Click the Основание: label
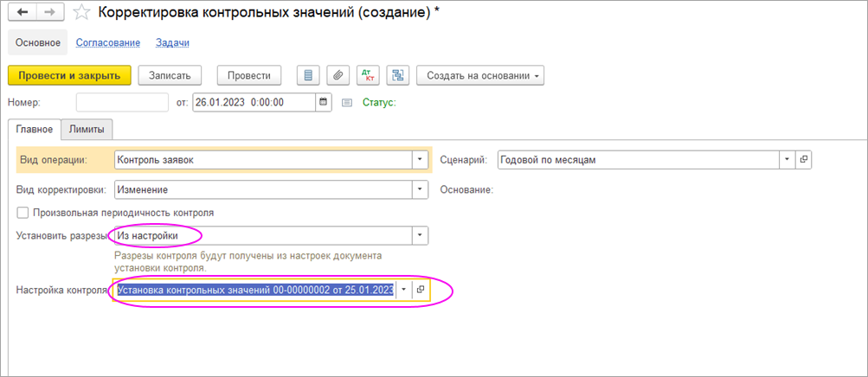Viewport: 868px width, 377px height. pos(466,189)
